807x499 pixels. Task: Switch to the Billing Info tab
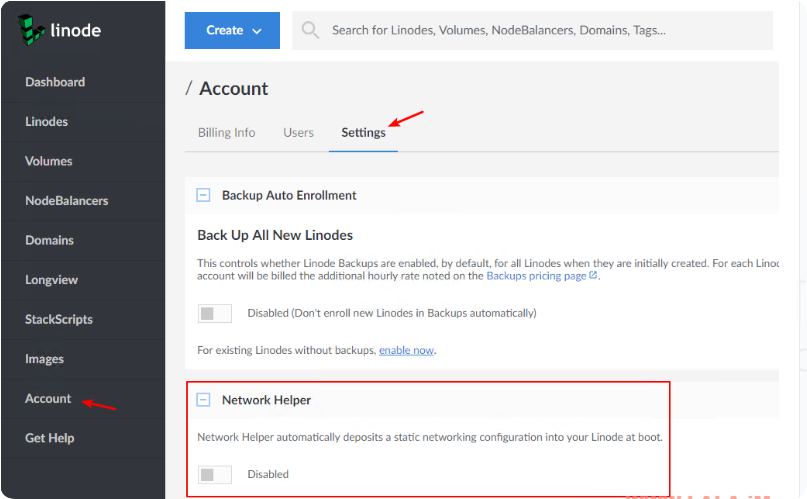pyautogui.click(x=226, y=133)
